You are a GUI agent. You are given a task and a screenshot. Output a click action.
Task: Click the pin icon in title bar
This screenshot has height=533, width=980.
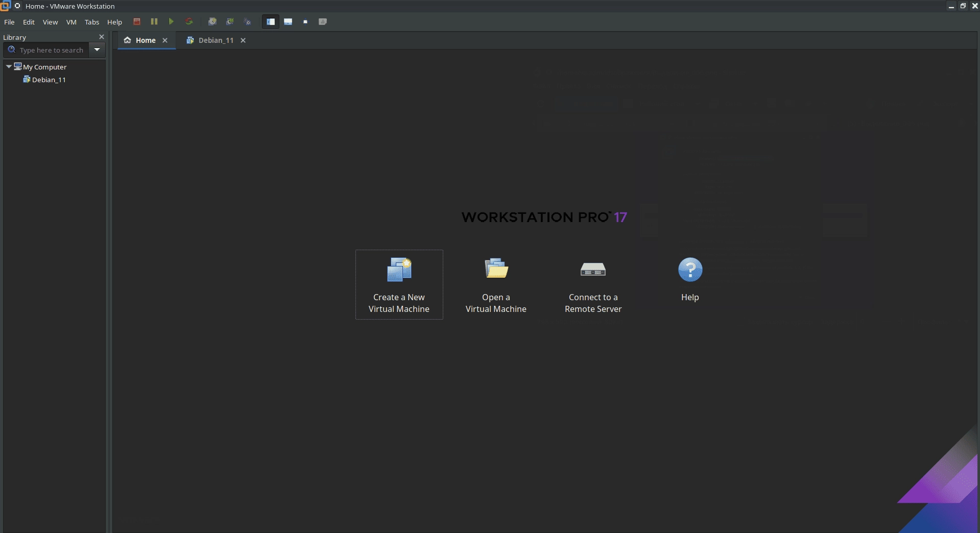(17, 6)
